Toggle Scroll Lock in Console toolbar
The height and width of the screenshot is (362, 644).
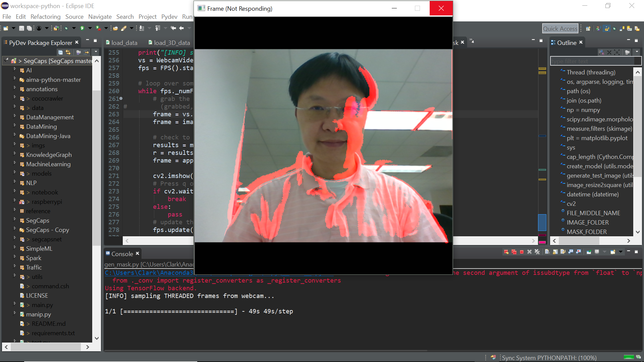[555, 252]
